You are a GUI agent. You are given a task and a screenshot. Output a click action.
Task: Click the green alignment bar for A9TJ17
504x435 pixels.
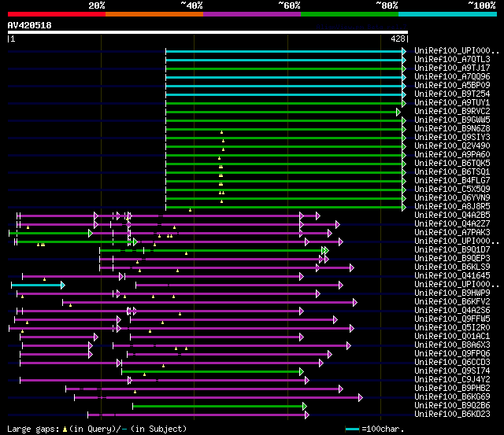point(283,68)
